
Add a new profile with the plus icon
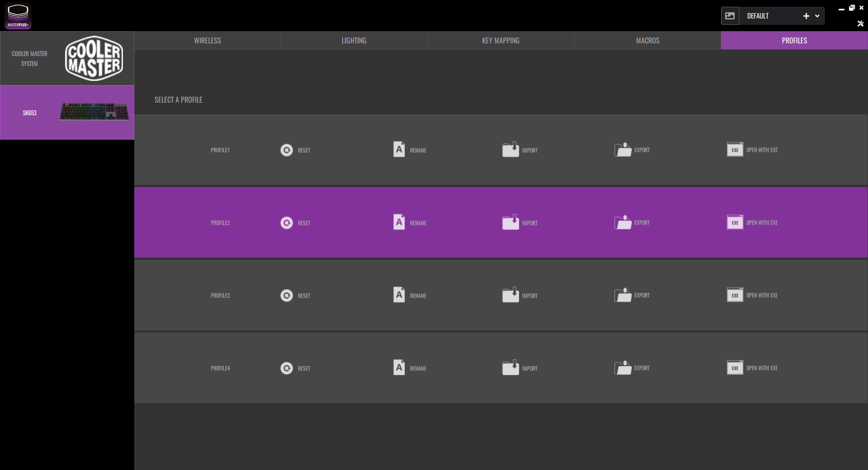(806, 16)
